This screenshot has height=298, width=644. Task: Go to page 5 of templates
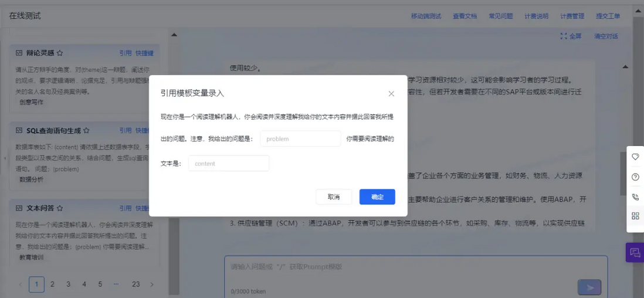100,285
